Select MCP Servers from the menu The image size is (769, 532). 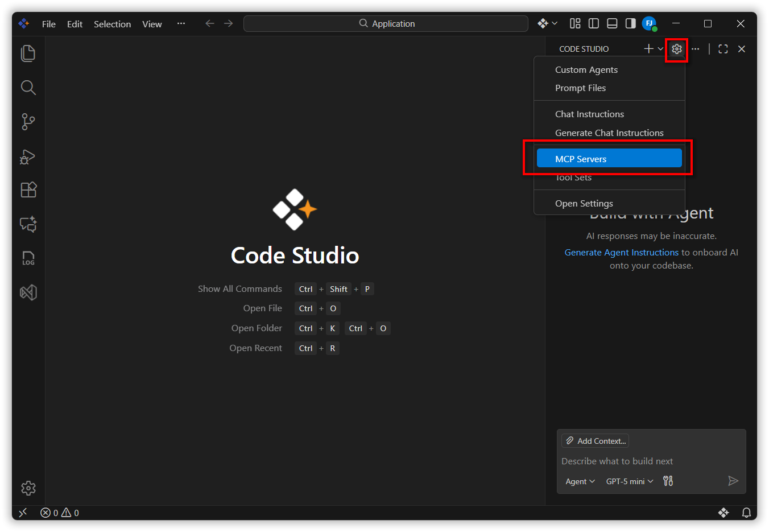pyautogui.click(x=609, y=159)
